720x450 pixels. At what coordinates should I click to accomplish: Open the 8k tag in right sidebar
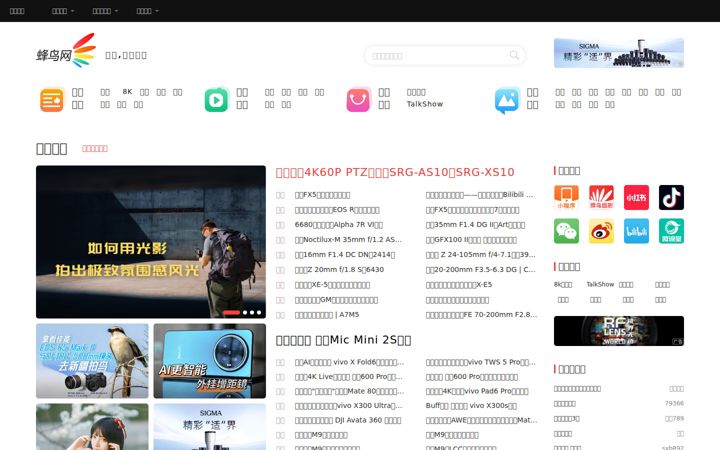point(563,285)
